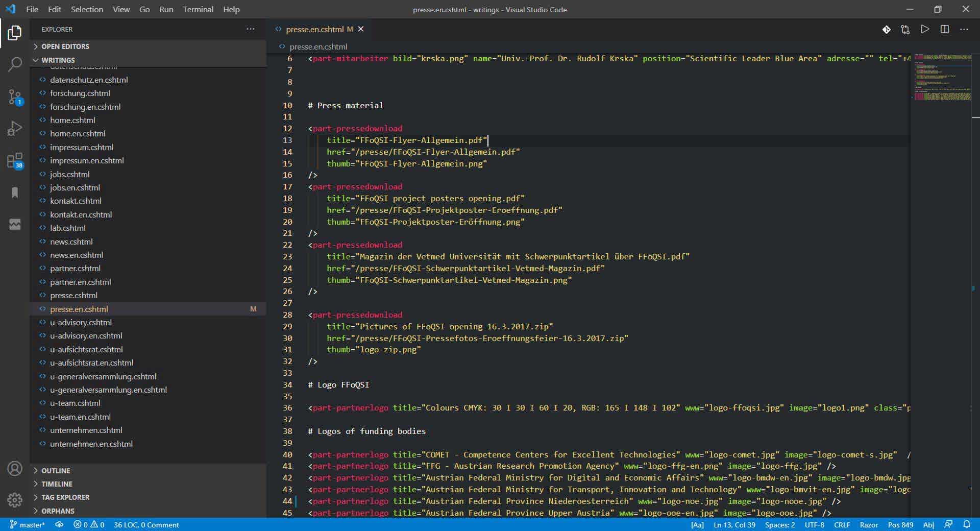The image size is (980, 531).
Task: Open the Extensions view
Action: [15, 160]
